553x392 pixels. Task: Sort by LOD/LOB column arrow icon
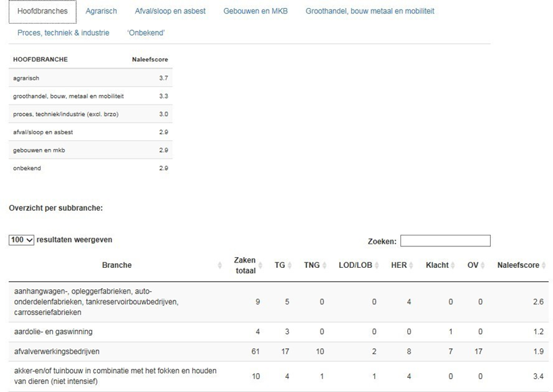[378, 266]
